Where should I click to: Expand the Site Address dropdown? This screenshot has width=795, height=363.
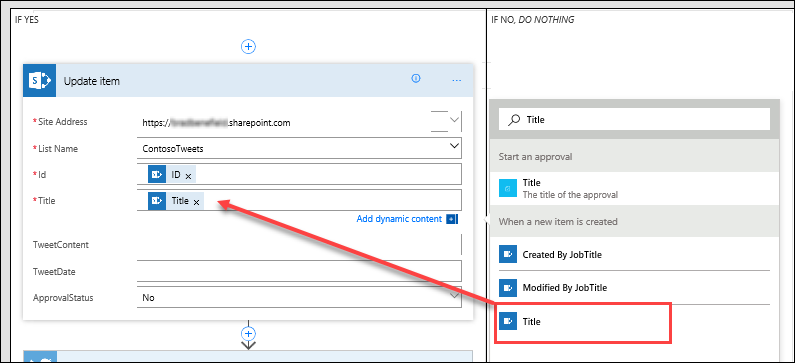pyautogui.click(x=454, y=121)
